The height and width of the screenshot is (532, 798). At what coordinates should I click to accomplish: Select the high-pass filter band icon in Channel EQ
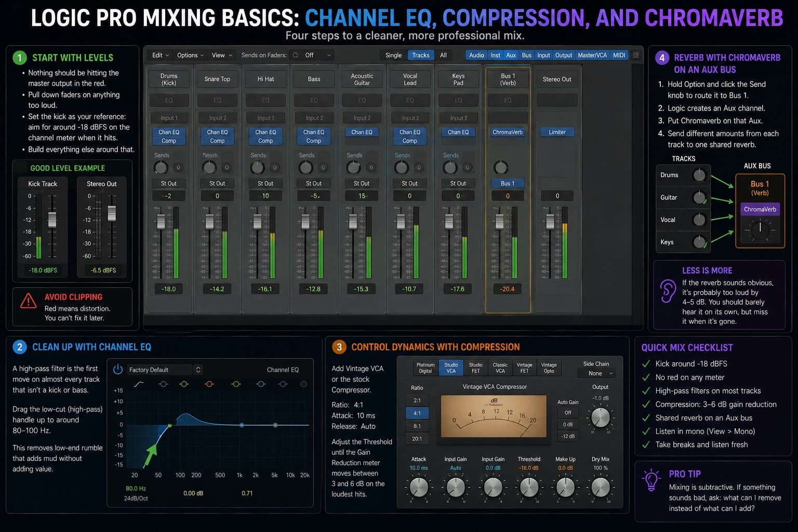pos(139,384)
